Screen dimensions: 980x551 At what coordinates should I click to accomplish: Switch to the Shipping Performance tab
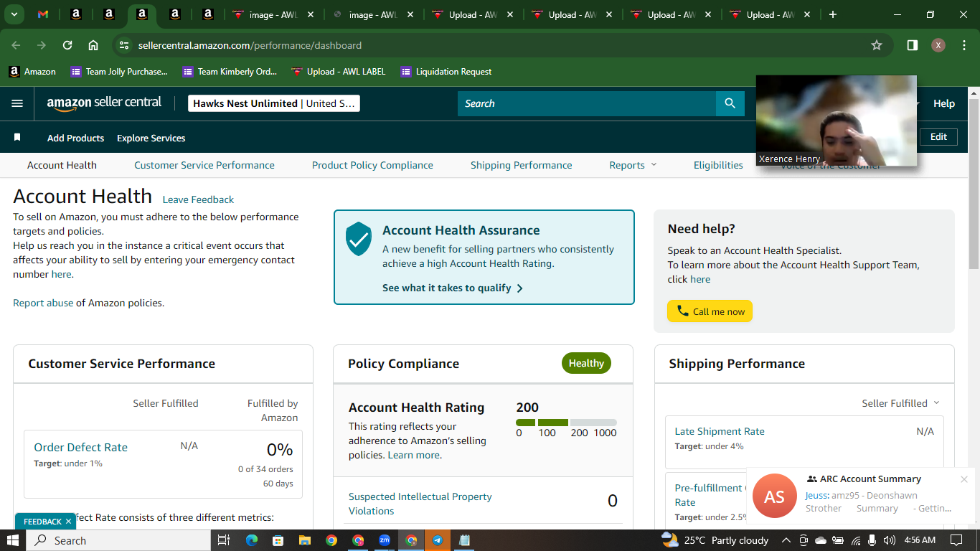[522, 165]
